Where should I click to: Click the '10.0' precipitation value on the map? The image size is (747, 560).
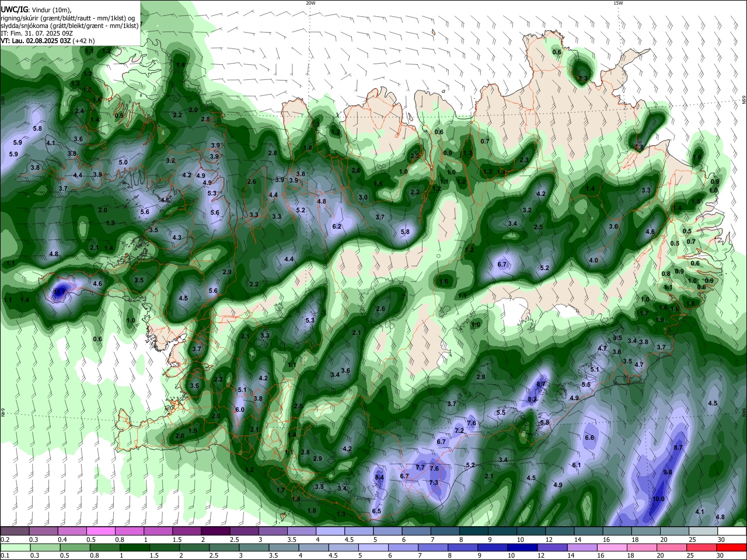[658, 499]
